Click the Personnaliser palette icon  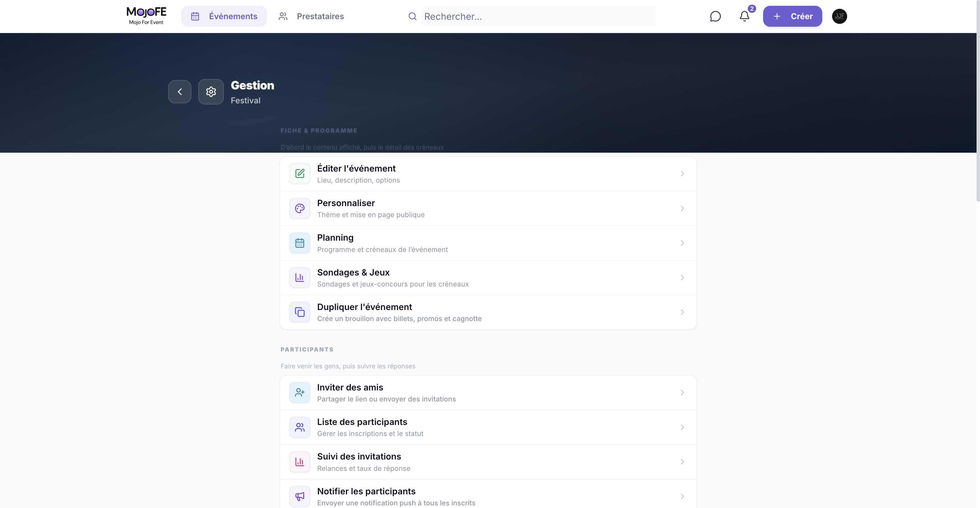coord(300,208)
